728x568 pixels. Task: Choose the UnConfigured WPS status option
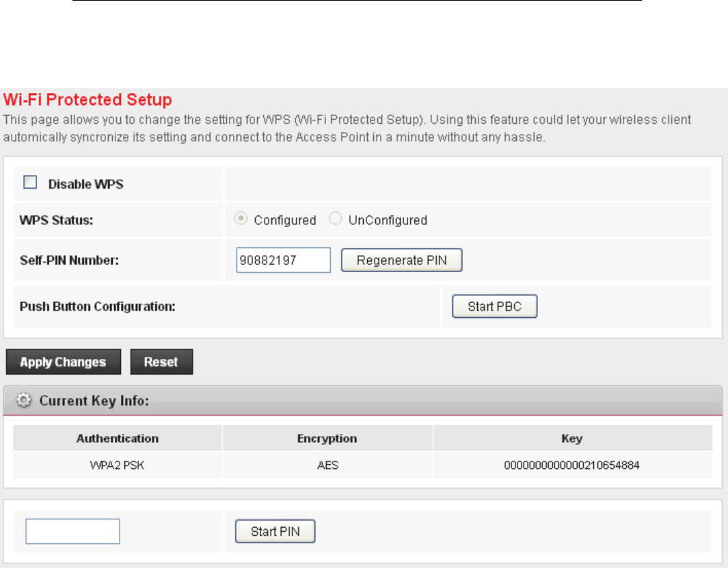click(334, 220)
